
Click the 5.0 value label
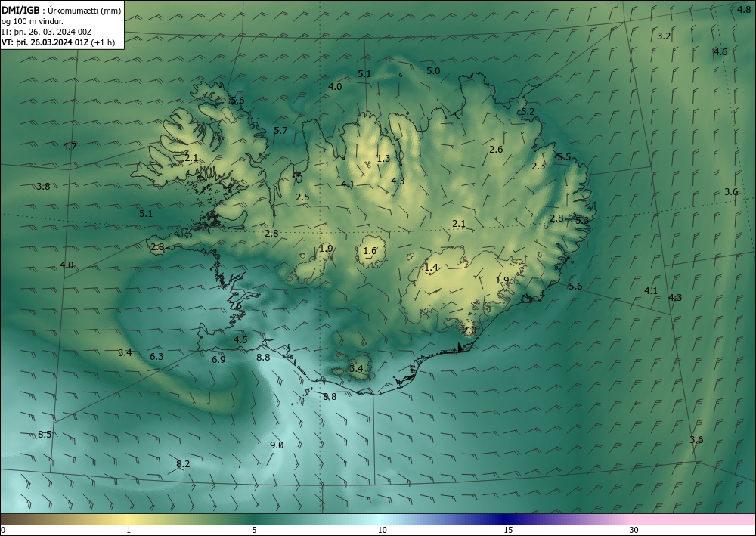(x=433, y=71)
